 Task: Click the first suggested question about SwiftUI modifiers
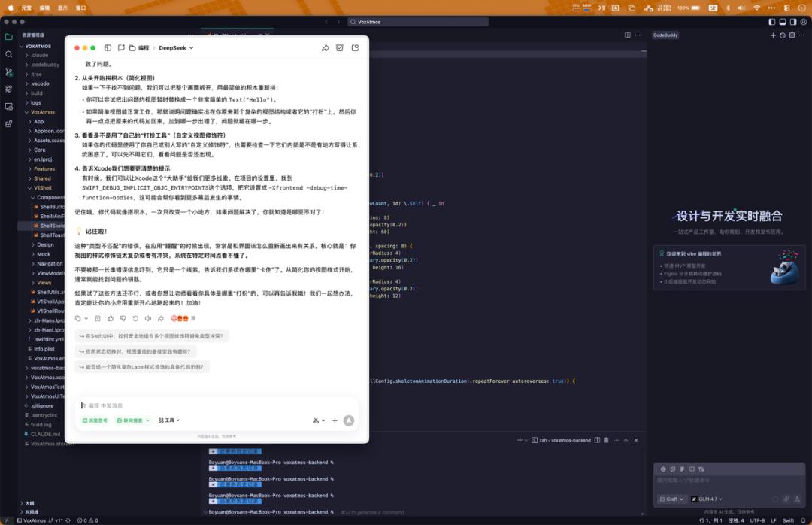151,336
